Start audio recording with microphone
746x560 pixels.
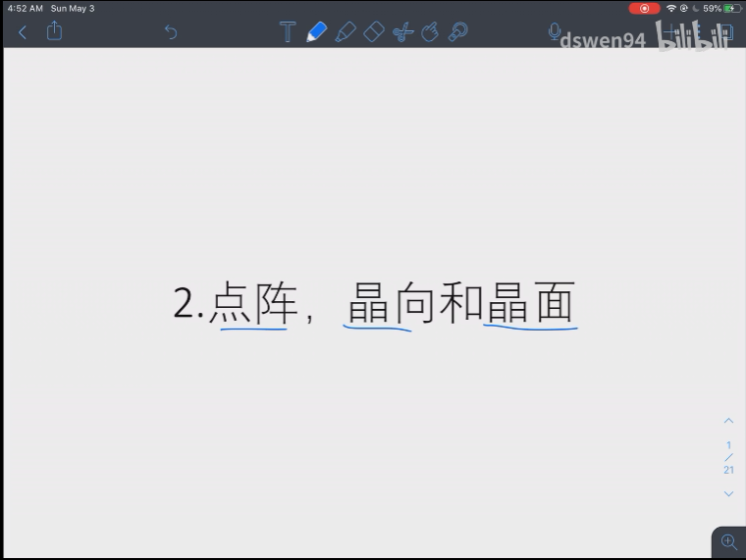click(x=554, y=31)
